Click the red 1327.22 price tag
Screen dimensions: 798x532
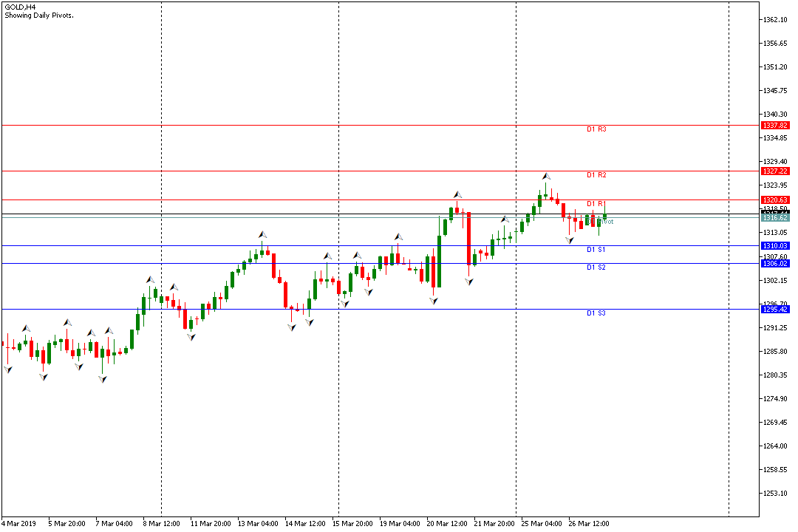click(775, 171)
